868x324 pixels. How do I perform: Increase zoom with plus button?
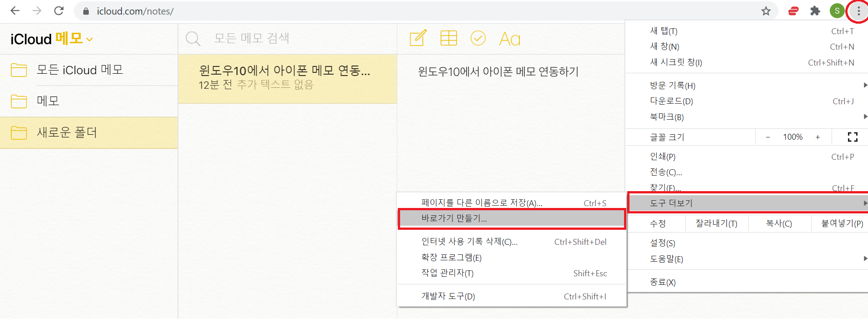818,137
